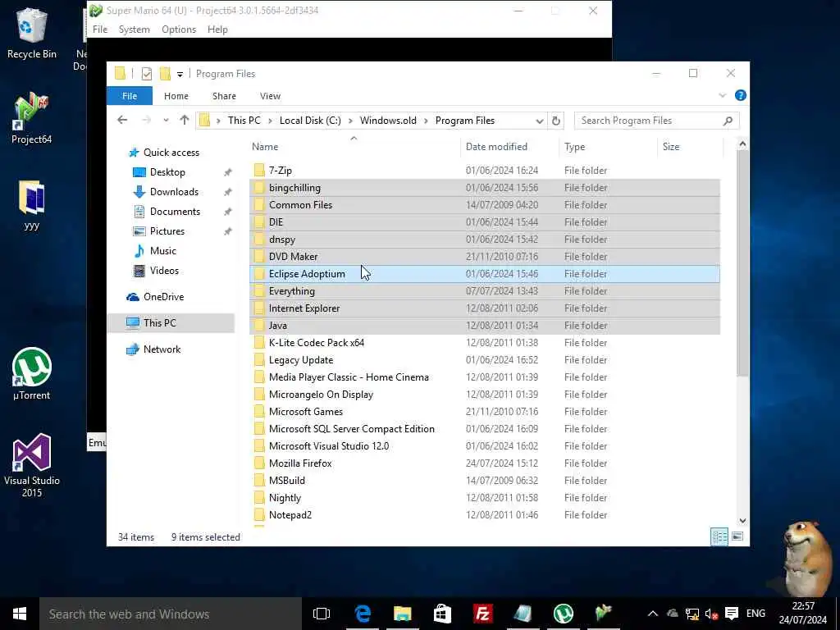Open the Options menu in Project64
The height and width of the screenshot is (630, 840).
pos(179,30)
